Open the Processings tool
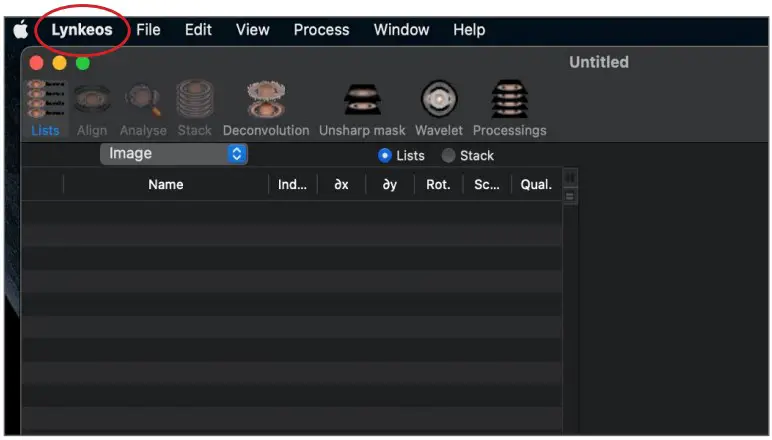The width and height of the screenshot is (772, 440). 510,108
